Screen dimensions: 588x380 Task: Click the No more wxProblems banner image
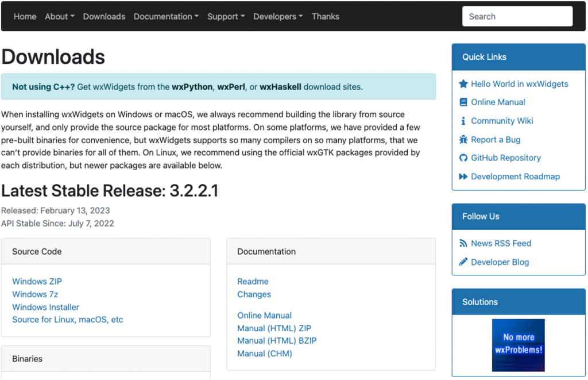[x=519, y=345]
